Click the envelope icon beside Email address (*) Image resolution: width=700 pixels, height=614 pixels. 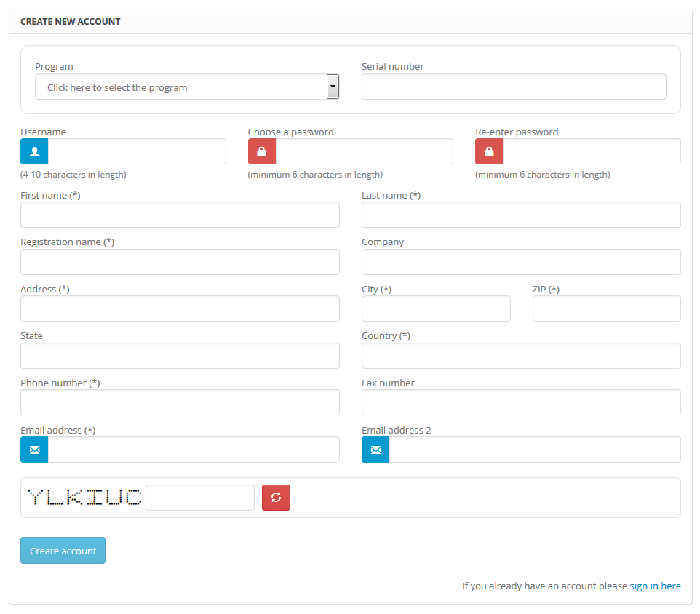point(34,450)
